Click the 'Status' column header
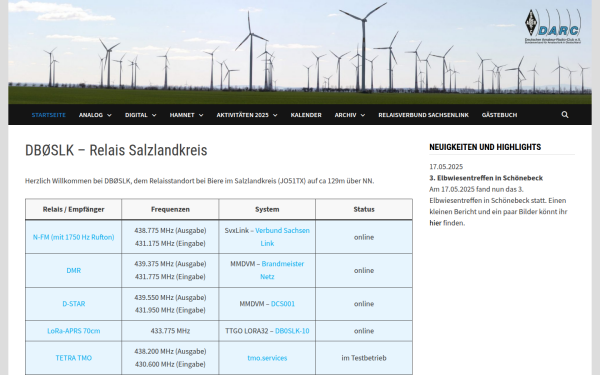 coord(364,209)
